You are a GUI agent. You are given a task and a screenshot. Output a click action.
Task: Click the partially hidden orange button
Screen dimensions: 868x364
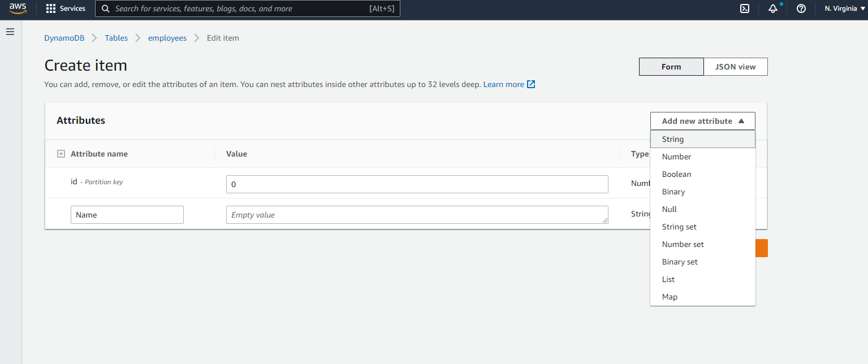point(762,248)
